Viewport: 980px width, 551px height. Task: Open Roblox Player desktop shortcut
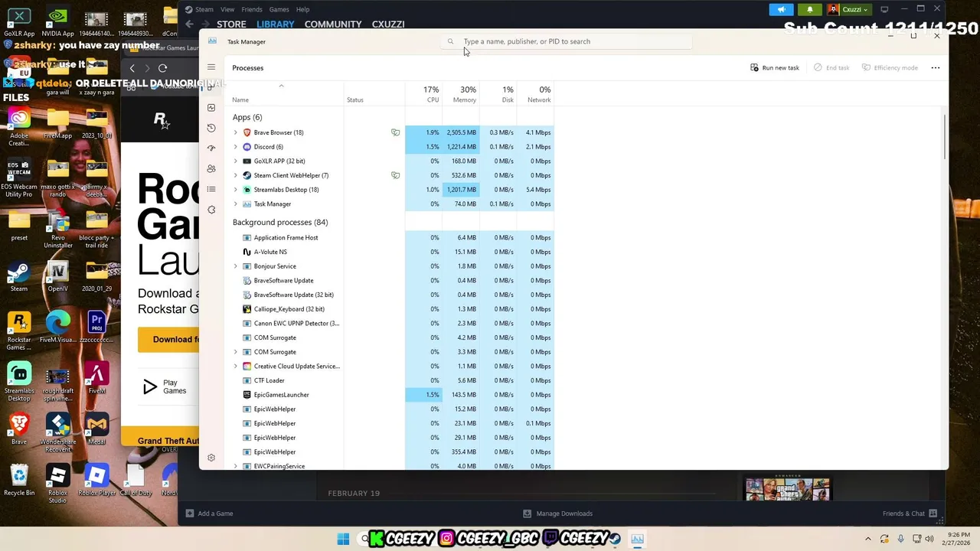tap(96, 480)
